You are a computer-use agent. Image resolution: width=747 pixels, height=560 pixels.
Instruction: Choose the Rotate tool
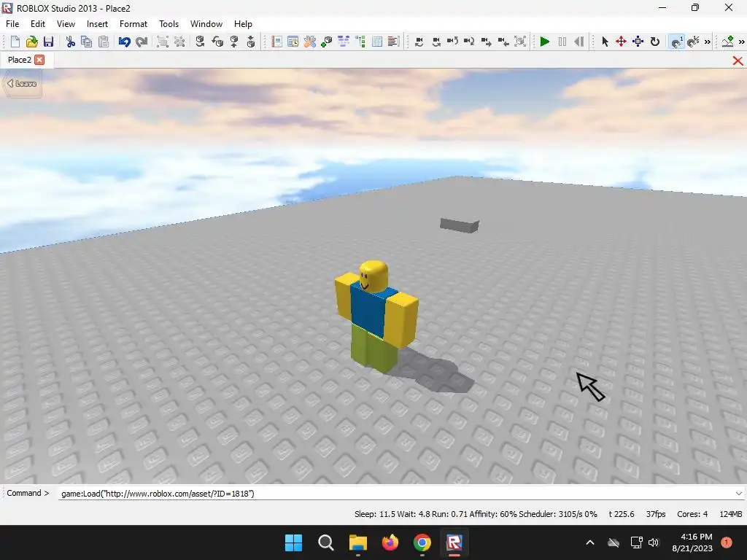pos(655,42)
